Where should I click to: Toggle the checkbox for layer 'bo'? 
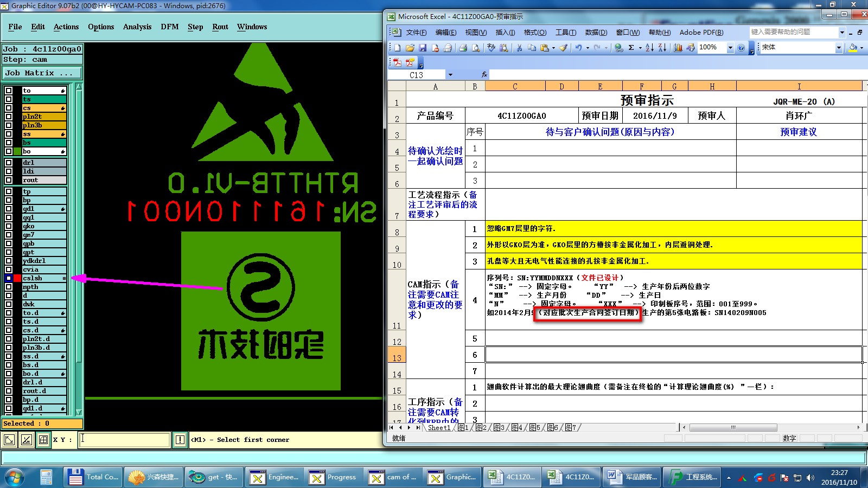(9, 151)
